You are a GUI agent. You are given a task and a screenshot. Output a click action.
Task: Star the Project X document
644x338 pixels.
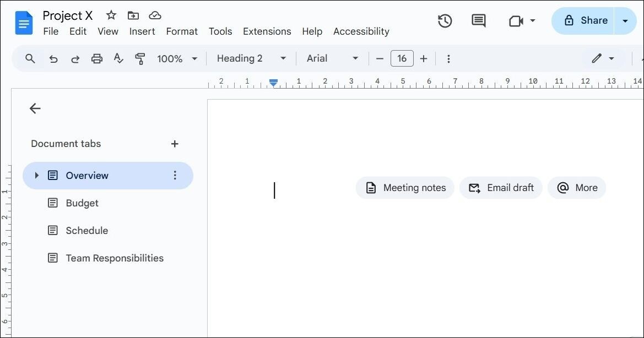click(111, 15)
